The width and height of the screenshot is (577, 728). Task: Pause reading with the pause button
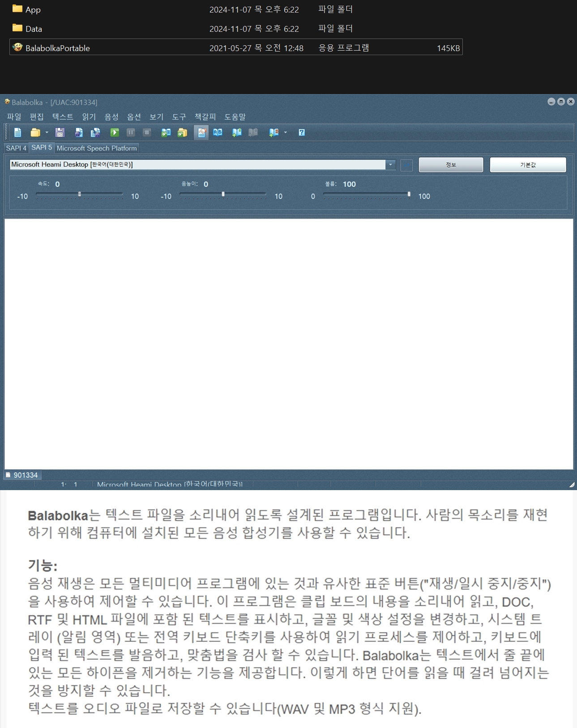pos(131,133)
